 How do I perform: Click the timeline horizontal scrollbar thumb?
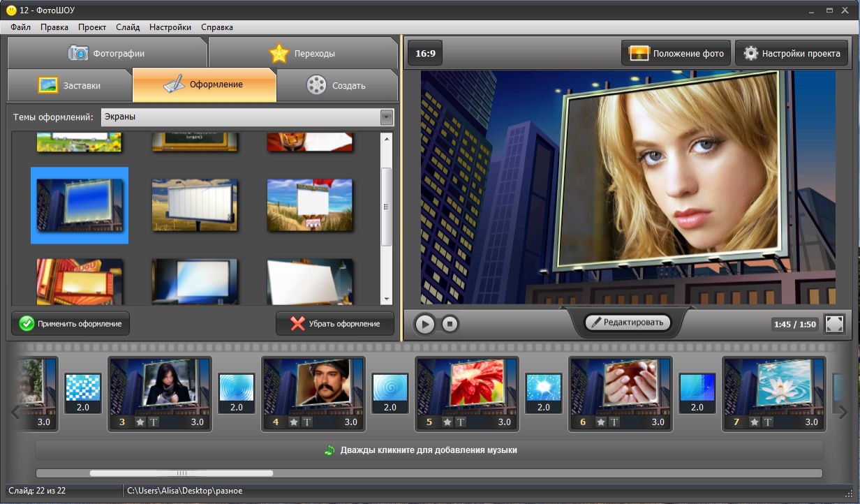[x=181, y=473]
